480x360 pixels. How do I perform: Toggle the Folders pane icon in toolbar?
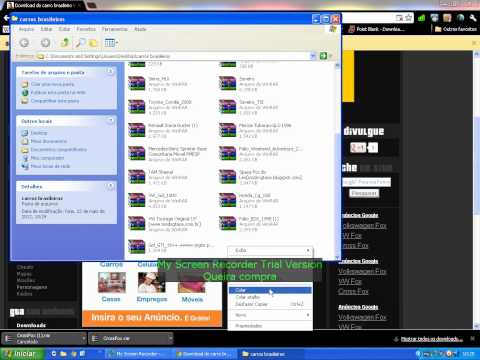pos(93,43)
